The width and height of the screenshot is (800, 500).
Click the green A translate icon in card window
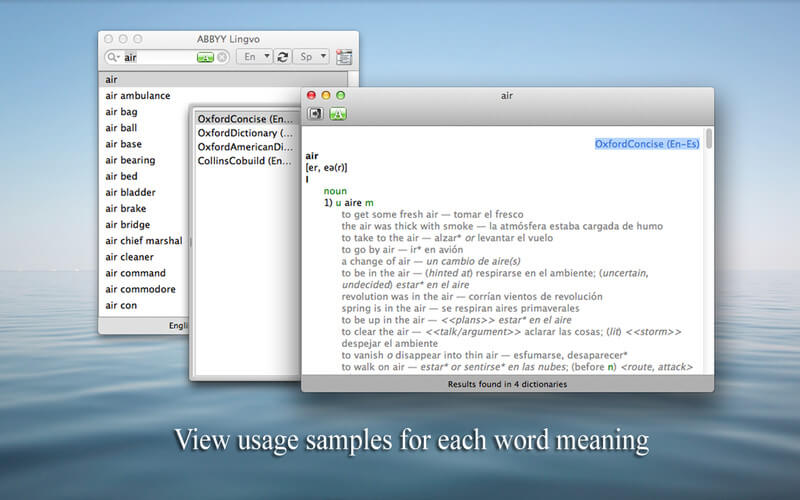[338, 113]
